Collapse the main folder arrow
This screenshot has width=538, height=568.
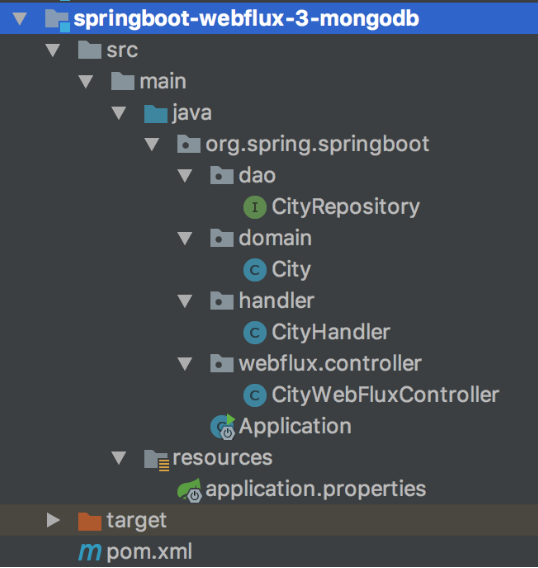point(86,82)
